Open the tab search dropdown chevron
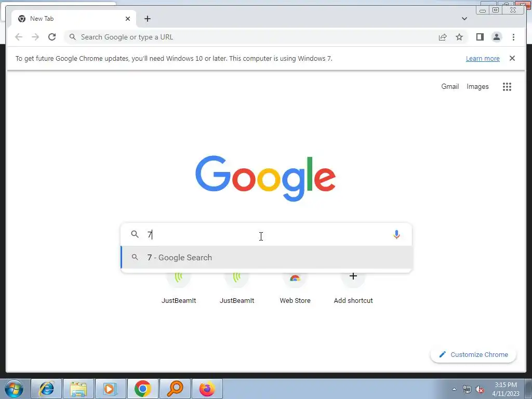532x399 pixels. [464, 19]
